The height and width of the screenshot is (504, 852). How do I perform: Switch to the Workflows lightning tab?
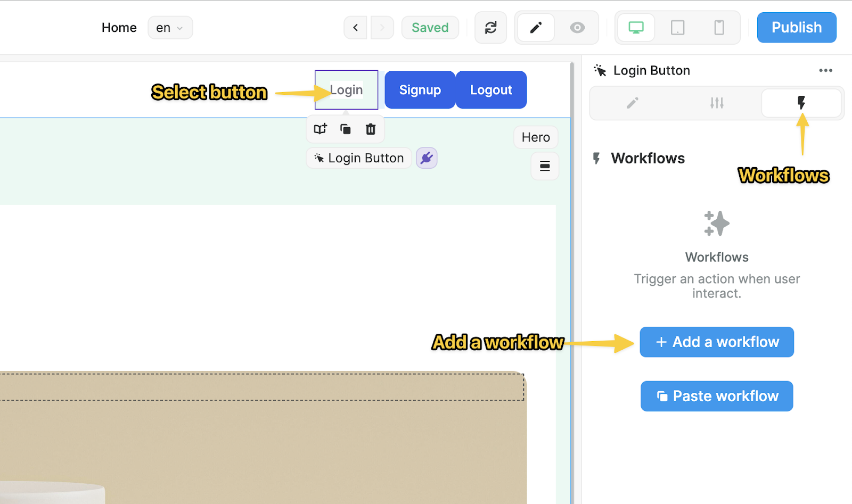[801, 103]
